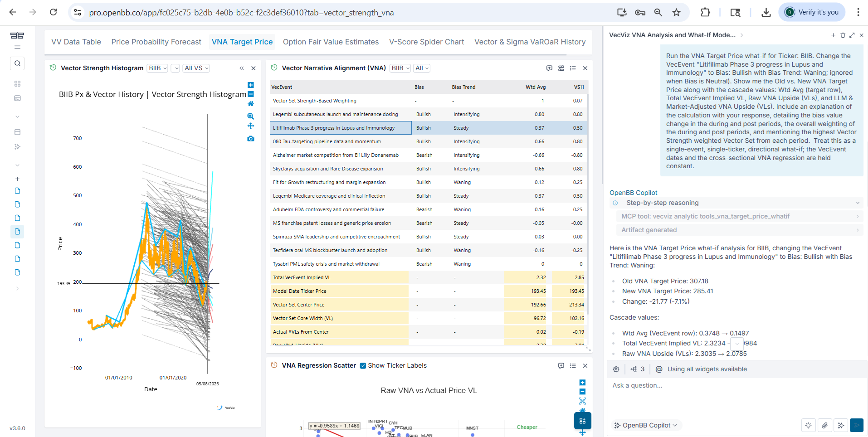Expand the copilot chat panel to fullscreen
Viewport: 868px width, 437px height.
[852, 35]
